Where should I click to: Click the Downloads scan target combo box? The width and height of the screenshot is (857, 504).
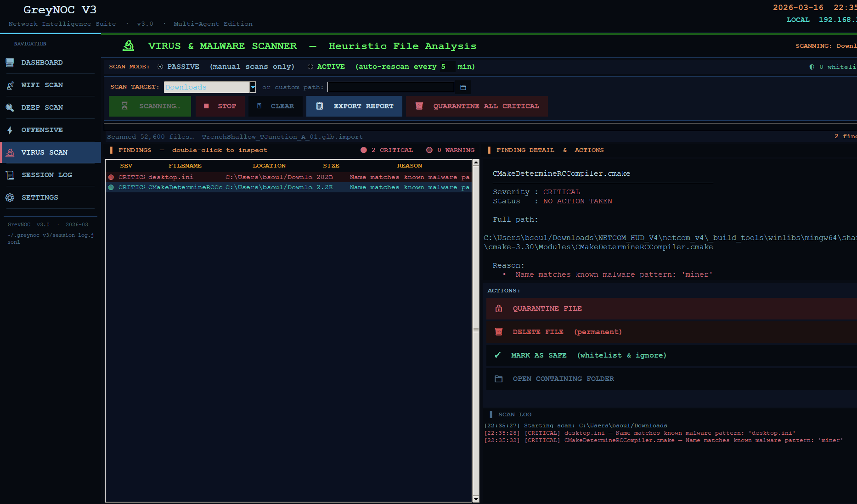click(x=207, y=87)
